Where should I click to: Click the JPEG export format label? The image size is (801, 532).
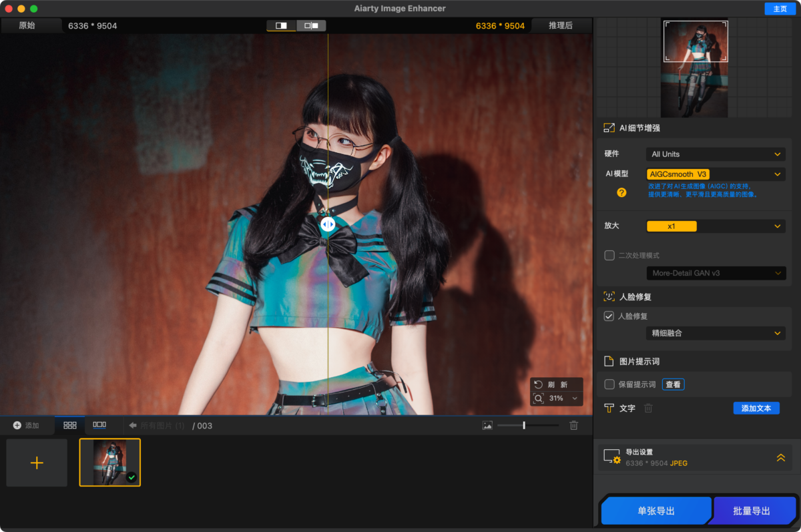pyautogui.click(x=679, y=463)
